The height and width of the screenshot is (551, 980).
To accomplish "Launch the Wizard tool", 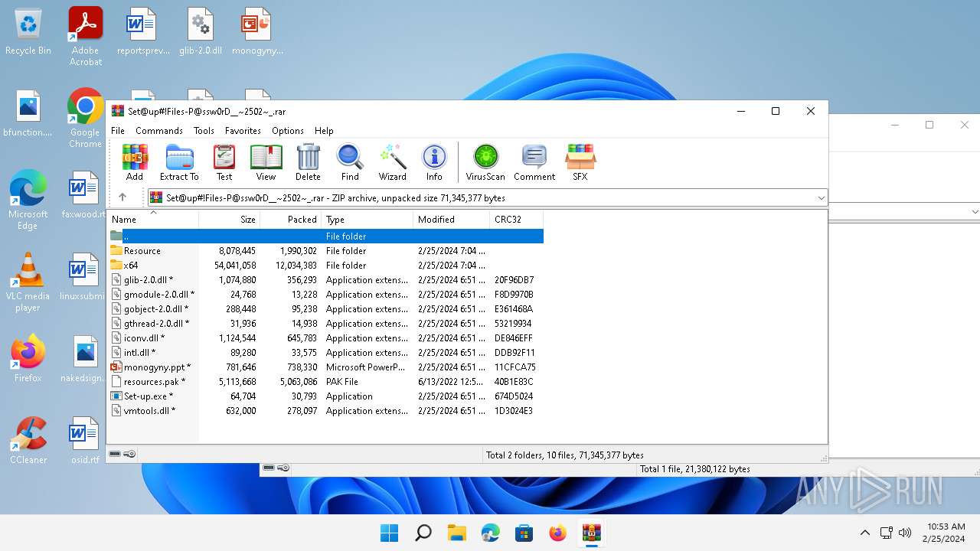I will [393, 162].
